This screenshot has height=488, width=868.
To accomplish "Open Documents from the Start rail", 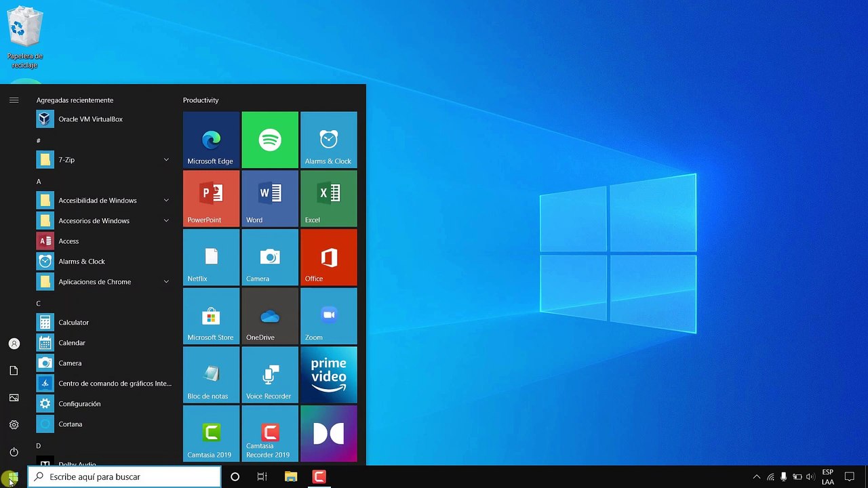I will point(14,371).
